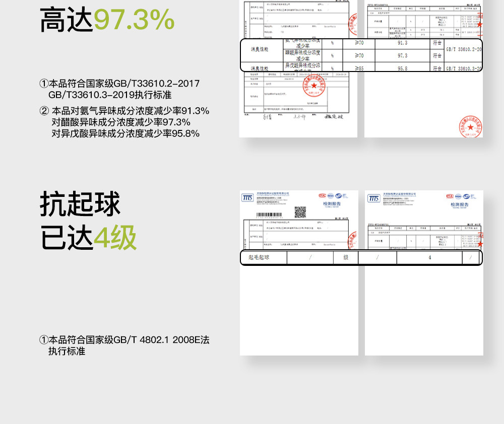Select the line "对异戊酸异味成分浓度减少率95.8%"

(125, 133)
